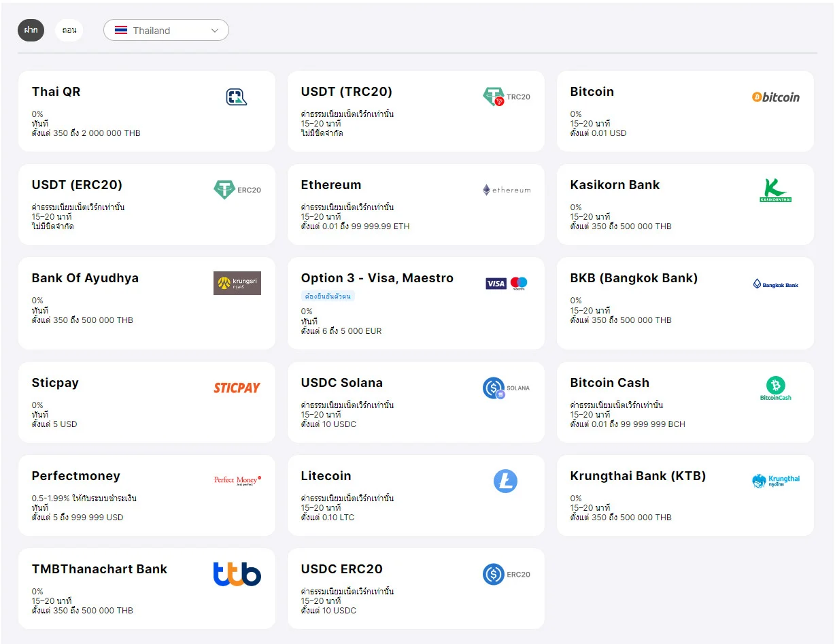
Task: Click 'ตั้งแต่ 10 USDC' under USDC Solana
Action: tap(328, 424)
